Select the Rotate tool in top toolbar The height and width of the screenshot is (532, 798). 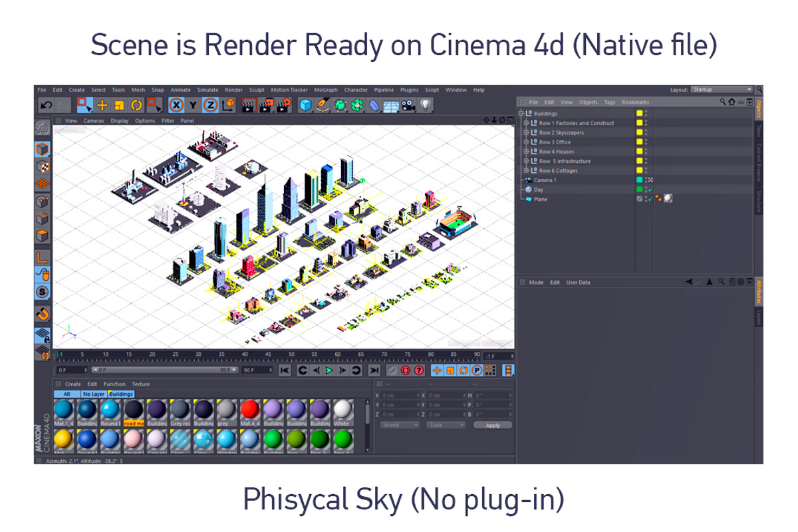click(136, 105)
